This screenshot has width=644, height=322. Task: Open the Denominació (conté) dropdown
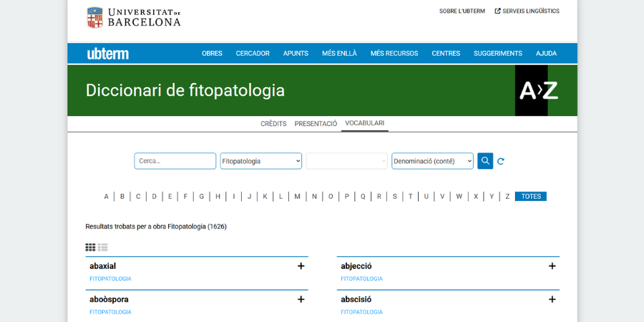click(432, 161)
